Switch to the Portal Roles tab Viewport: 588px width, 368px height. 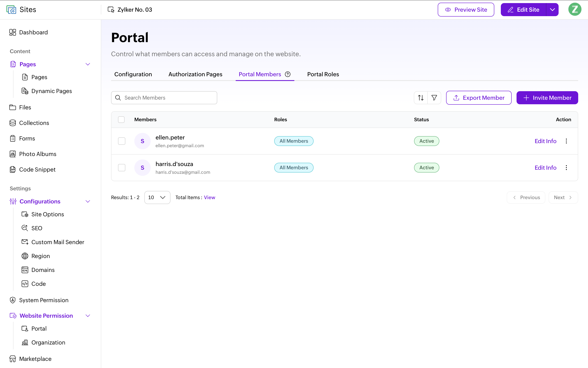pos(323,74)
